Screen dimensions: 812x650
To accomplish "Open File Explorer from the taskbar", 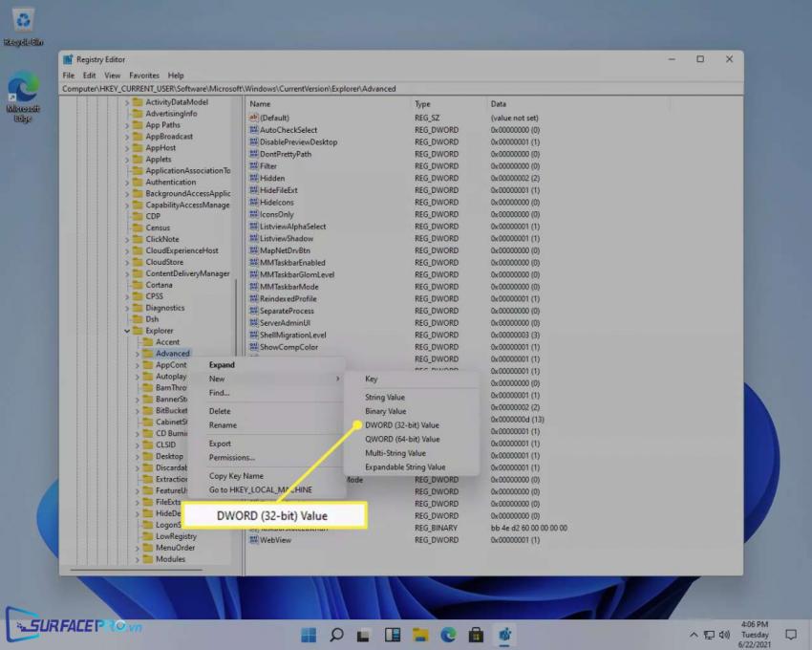I will (x=420, y=635).
